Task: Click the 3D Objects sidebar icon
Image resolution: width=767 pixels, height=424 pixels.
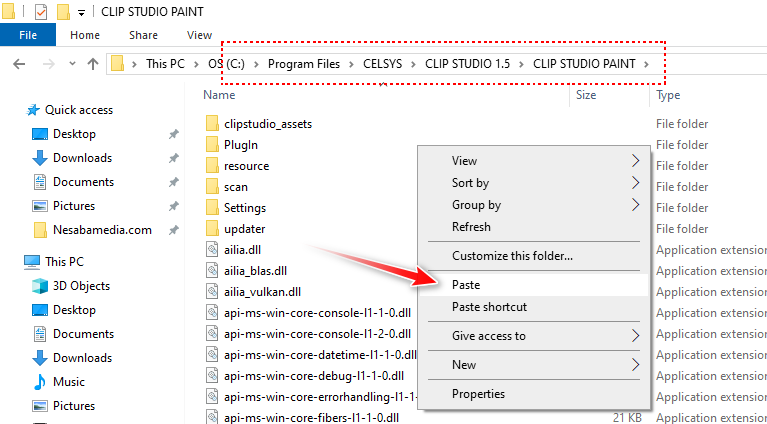Action: [x=40, y=286]
